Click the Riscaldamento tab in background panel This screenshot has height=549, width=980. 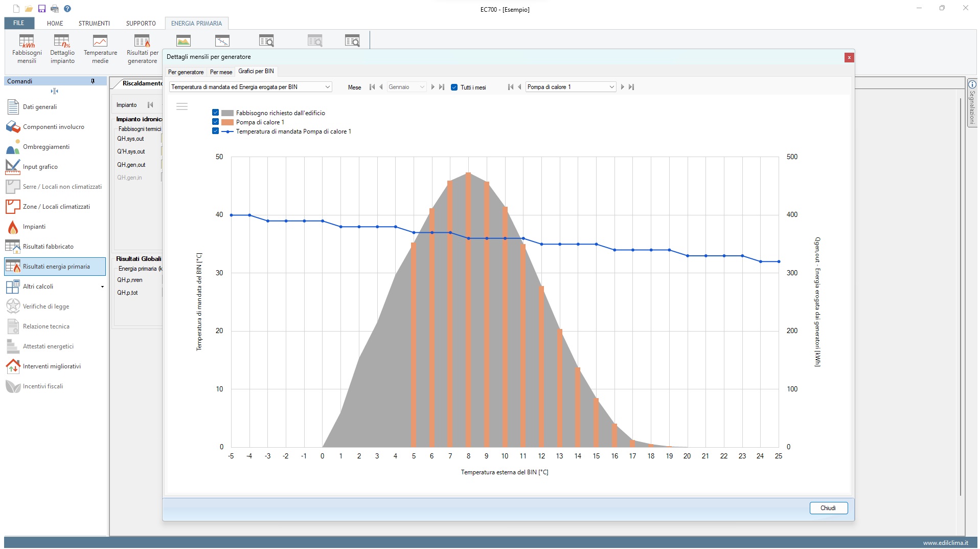[141, 83]
